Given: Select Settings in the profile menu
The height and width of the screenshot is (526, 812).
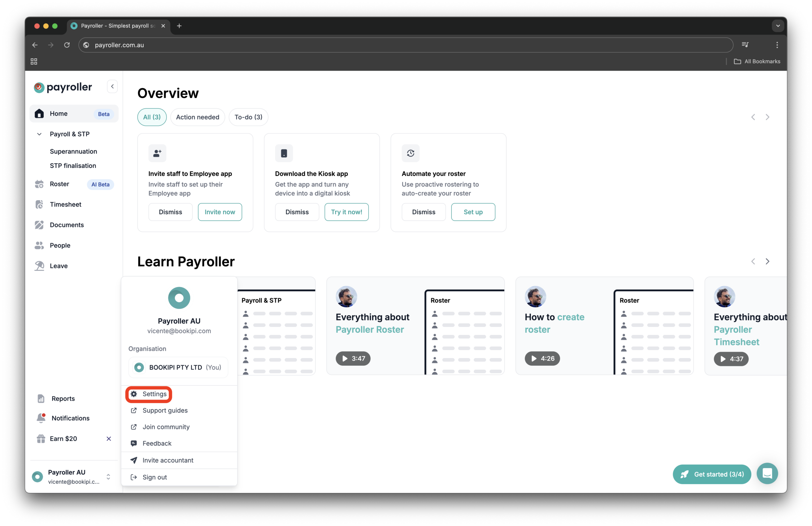Looking at the screenshot, I should pyautogui.click(x=148, y=394).
